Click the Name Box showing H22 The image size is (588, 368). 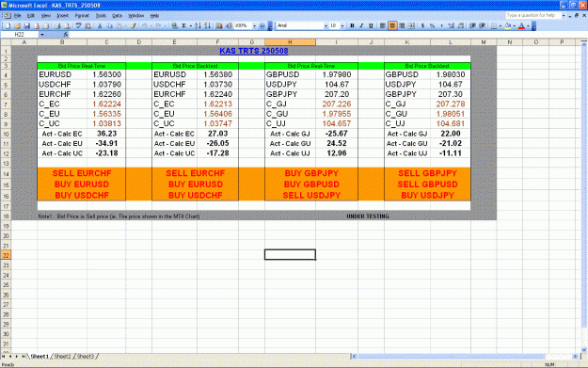(x=20, y=35)
